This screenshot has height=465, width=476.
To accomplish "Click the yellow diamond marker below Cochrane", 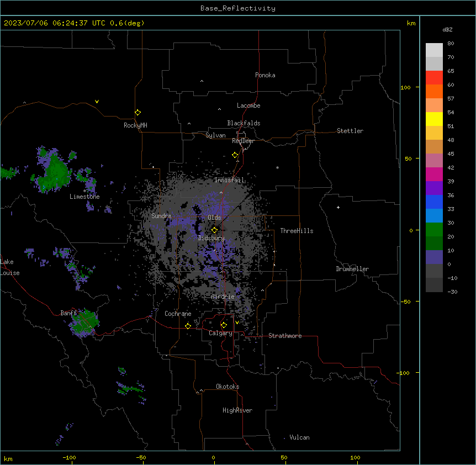I will (x=188, y=326).
